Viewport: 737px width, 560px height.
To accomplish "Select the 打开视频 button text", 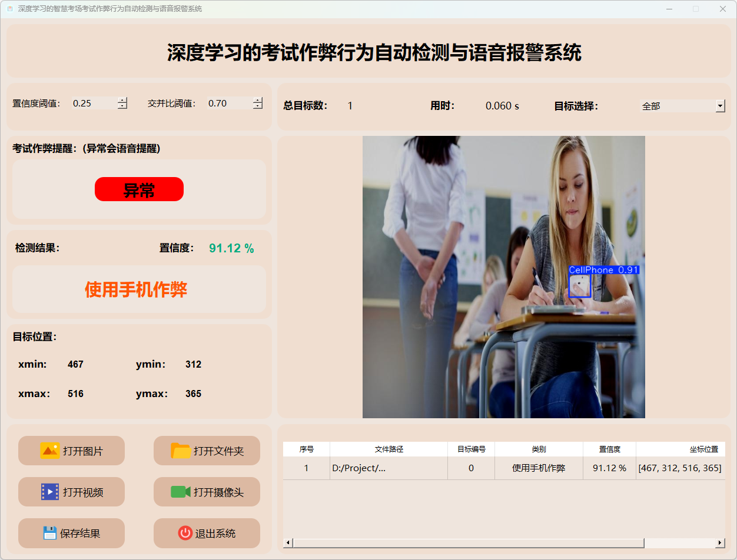I will (x=83, y=492).
